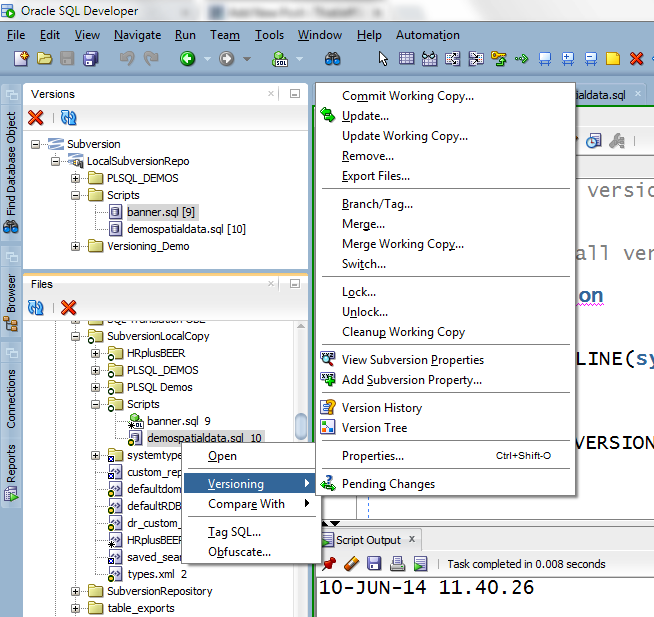Expand PLSQL_DEMOS folder in Versions panel
The image size is (654, 617).
coord(75,179)
